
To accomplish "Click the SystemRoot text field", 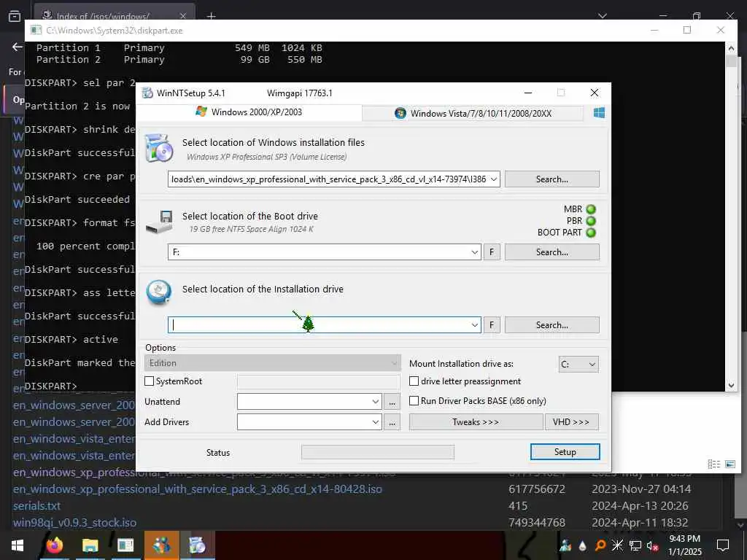I will tap(318, 381).
